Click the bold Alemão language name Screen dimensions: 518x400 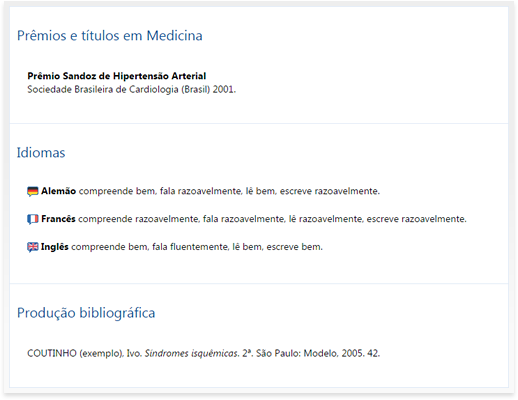[x=58, y=191]
